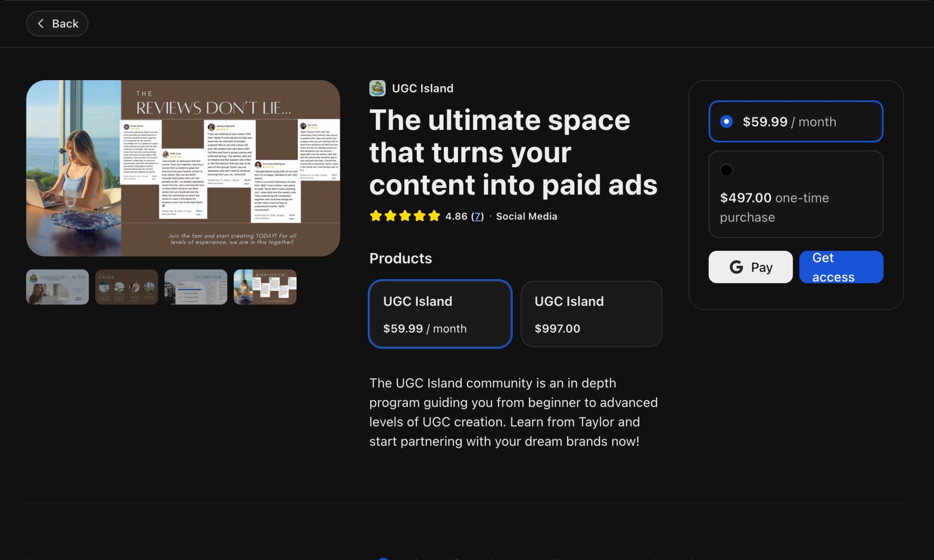Image resolution: width=934 pixels, height=560 pixels.
Task: Click the five-star rating icons
Action: point(404,216)
